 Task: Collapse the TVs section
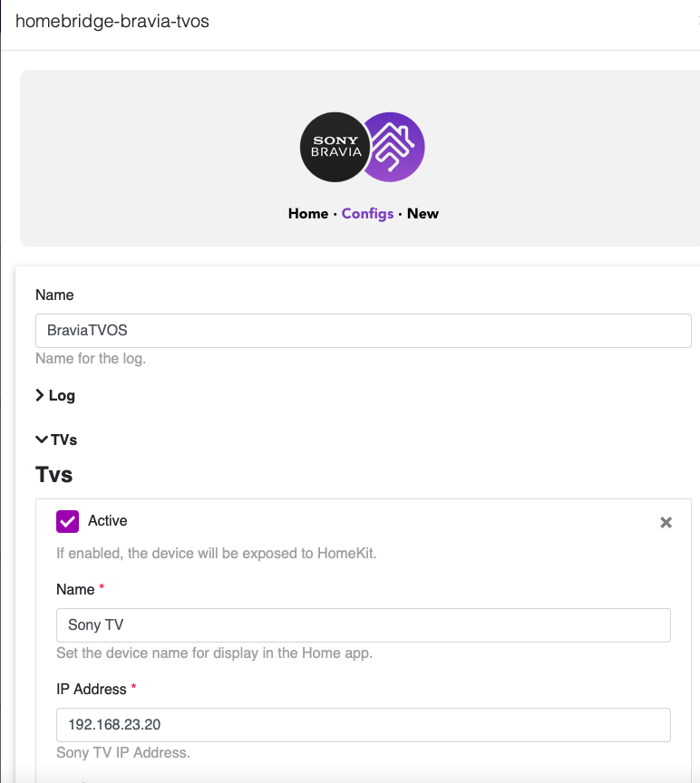point(56,440)
